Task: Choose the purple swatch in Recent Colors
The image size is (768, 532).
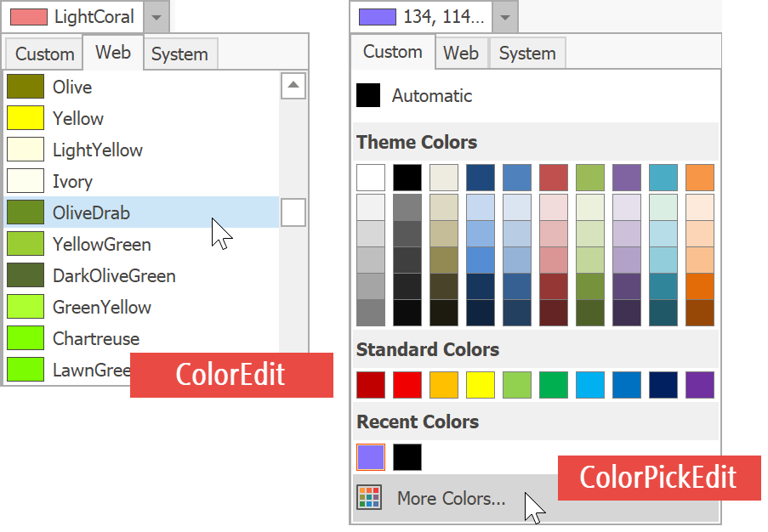Action: (x=371, y=457)
